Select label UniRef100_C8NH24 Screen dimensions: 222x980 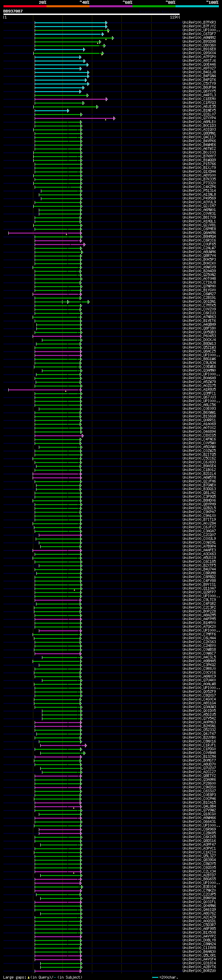199,944
